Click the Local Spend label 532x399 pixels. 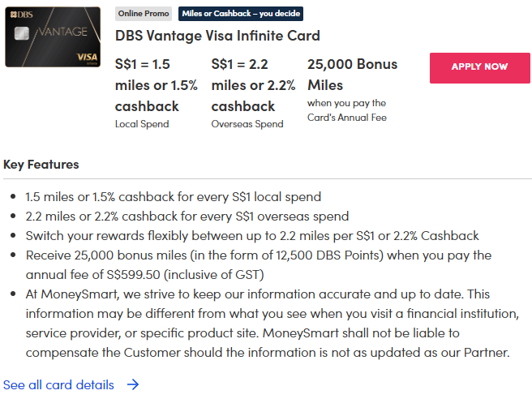(x=141, y=123)
